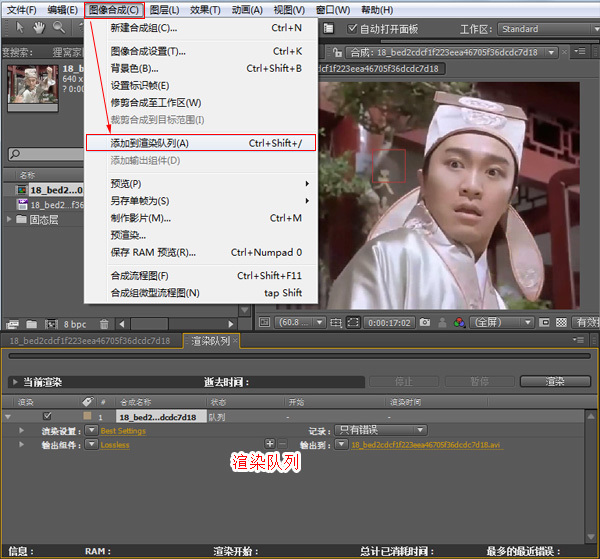
Task: Open the Lossless output module link
Action: tap(115, 445)
